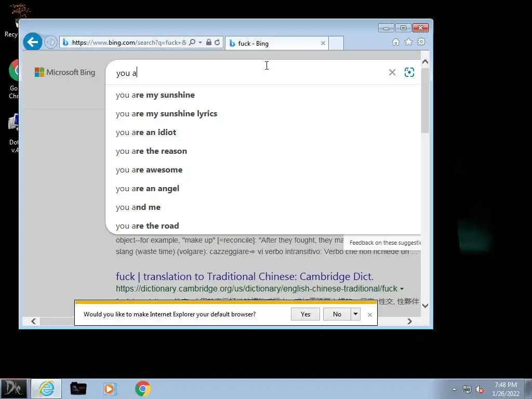Open Google Chrome from the taskbar
The width and height of the screenshot is (532, 399).
(x=142, y=389)
